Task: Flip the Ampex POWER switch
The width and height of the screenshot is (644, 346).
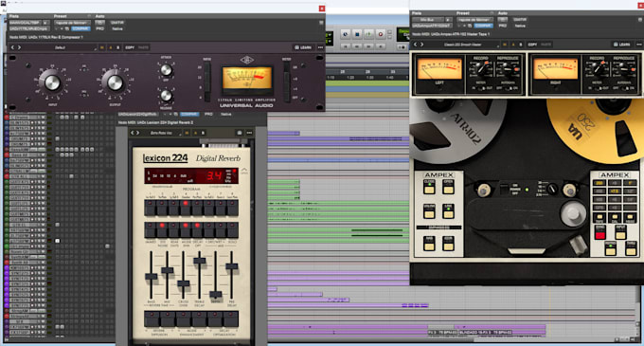Action: (505, 190)
